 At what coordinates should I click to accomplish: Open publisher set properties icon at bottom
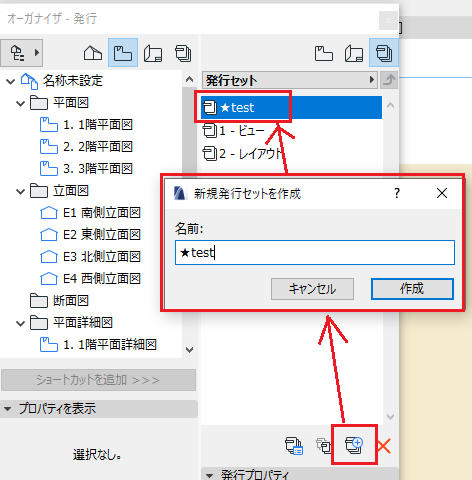click(x=294, y=446)
